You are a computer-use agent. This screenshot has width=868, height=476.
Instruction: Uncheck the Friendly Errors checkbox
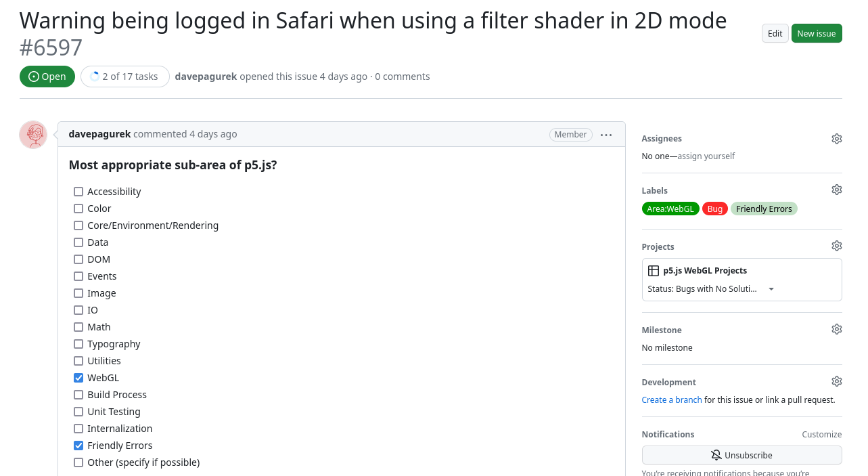click(78, 445)
